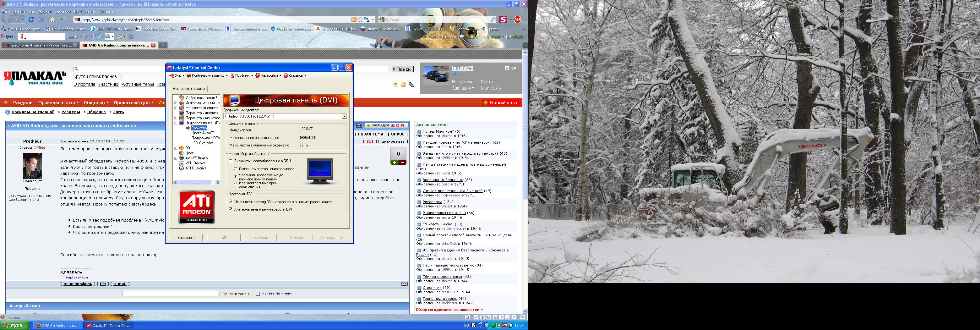Click the RSS feed icon in the address bar
The image size is (980, 330).
pos(354,19)
